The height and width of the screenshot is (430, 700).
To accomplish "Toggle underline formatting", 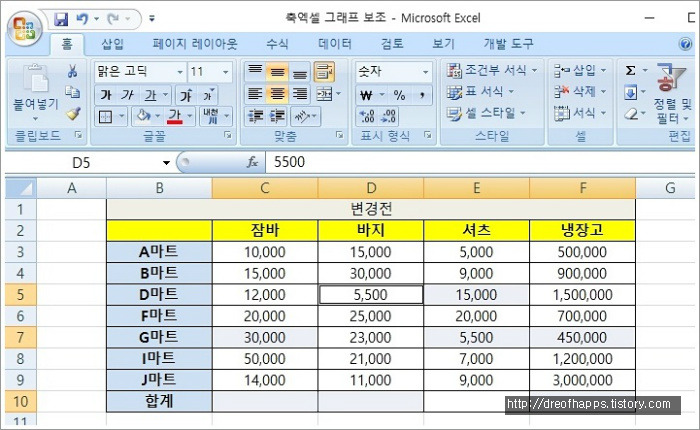I will click(x=150, y=95).
